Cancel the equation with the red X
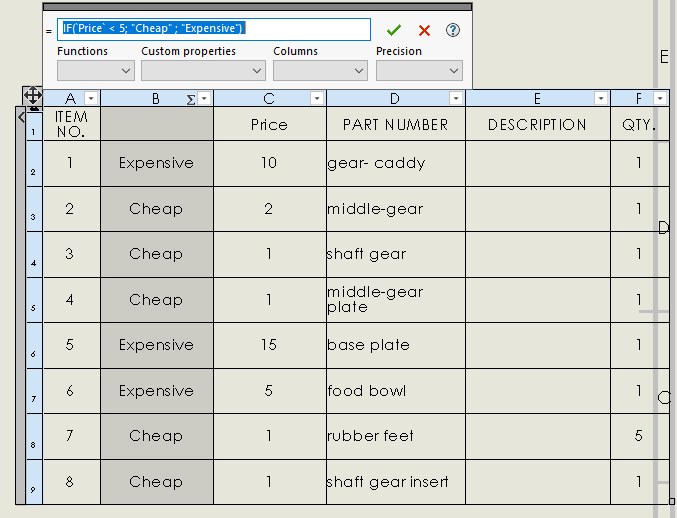Viewport: 677px width, 518px height. pos(424,31)
